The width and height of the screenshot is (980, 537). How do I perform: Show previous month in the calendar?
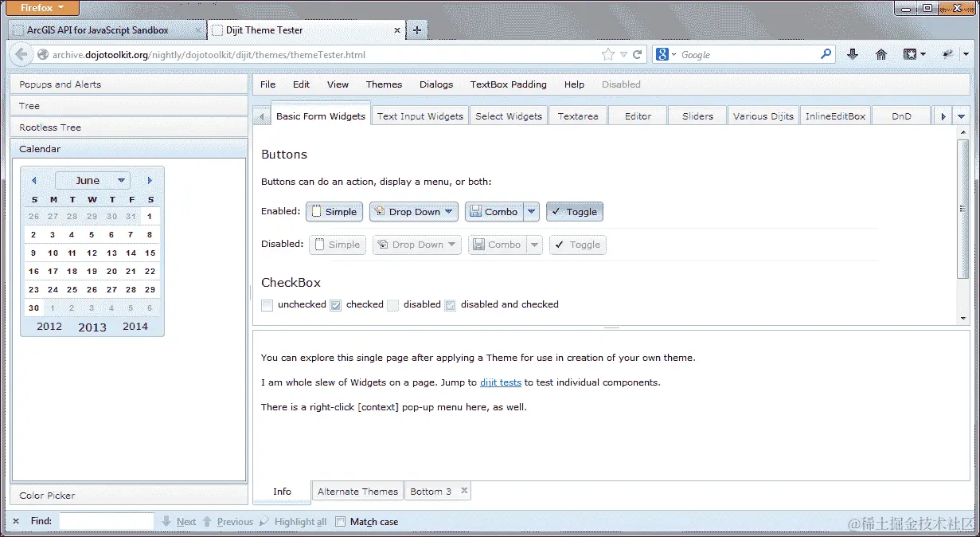(33, 181)
